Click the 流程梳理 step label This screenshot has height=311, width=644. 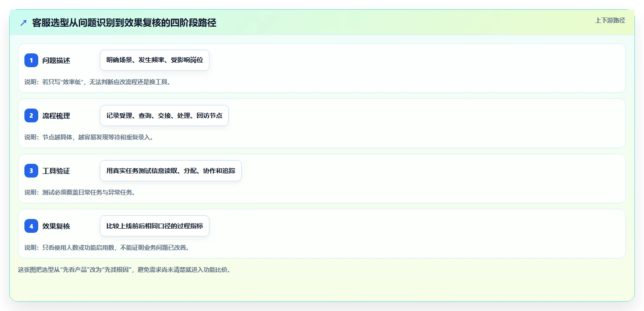(56, 115)
